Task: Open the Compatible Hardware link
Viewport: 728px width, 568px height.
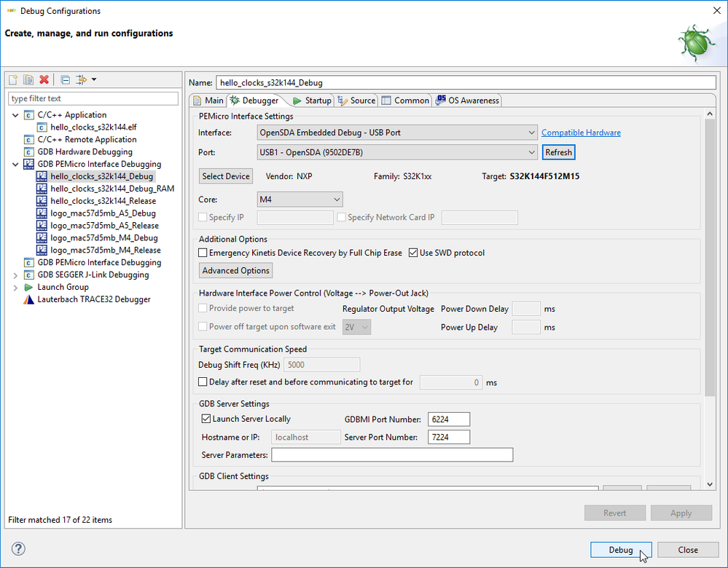Action: [581, 133]
